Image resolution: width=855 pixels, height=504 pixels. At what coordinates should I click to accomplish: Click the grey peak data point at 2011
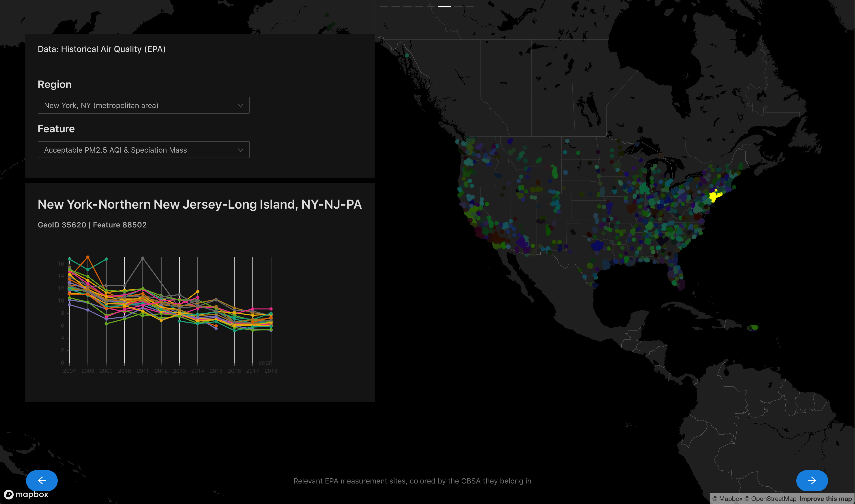(x=143, y=258)
